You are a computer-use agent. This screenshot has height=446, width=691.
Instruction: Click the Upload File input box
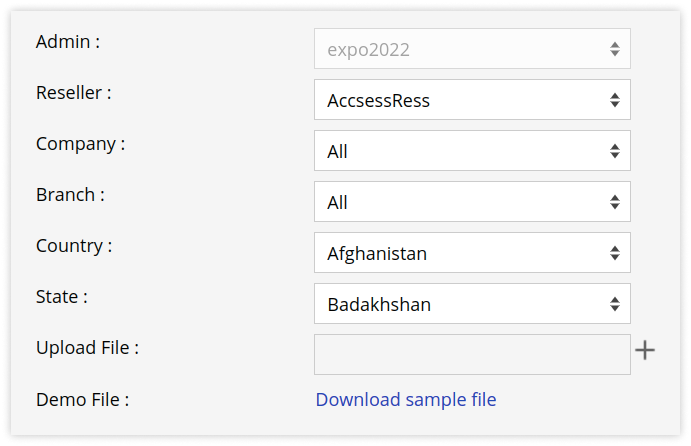click(x=472, y=355)
